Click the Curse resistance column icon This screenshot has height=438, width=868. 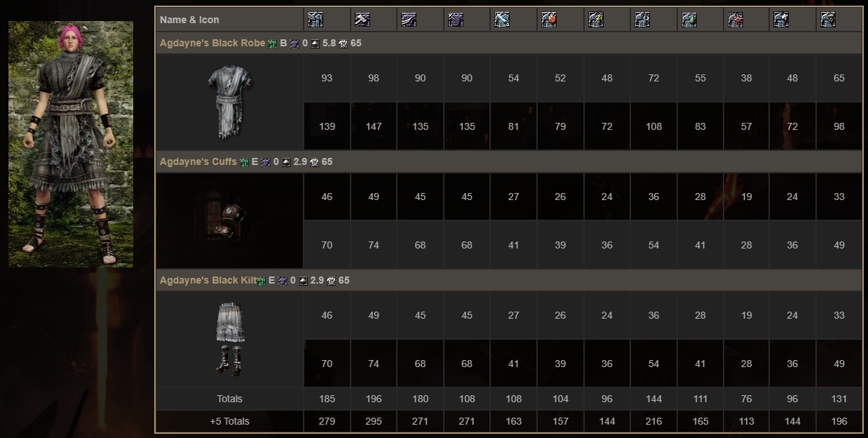828,20
